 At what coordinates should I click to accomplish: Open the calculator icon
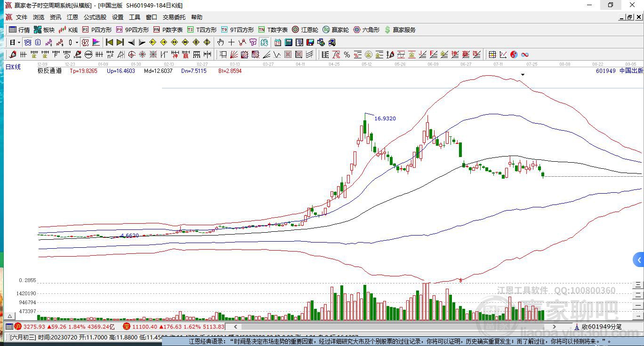(289, 42)
